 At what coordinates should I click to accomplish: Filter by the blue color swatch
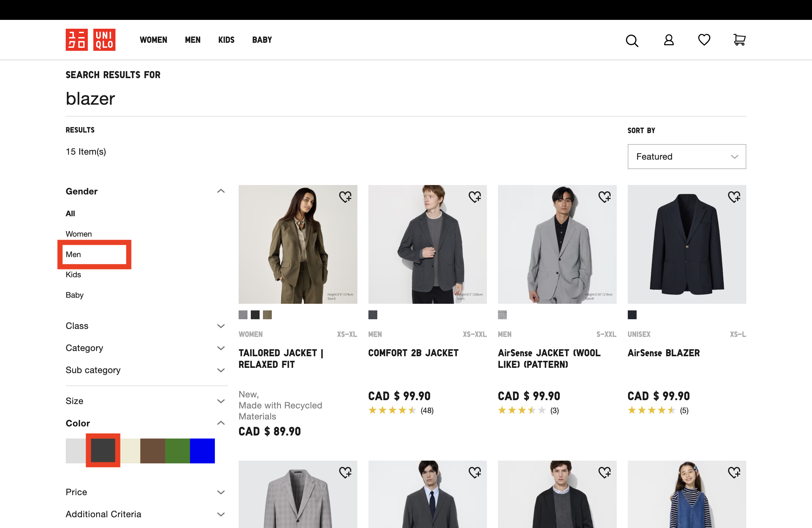click(202, 451)
